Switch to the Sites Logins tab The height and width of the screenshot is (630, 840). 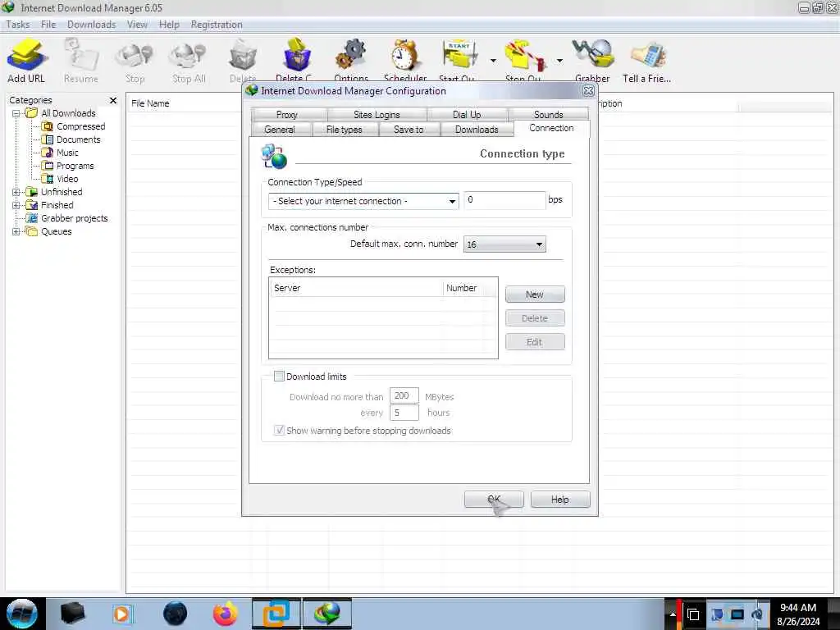click(x=377, y=115)
